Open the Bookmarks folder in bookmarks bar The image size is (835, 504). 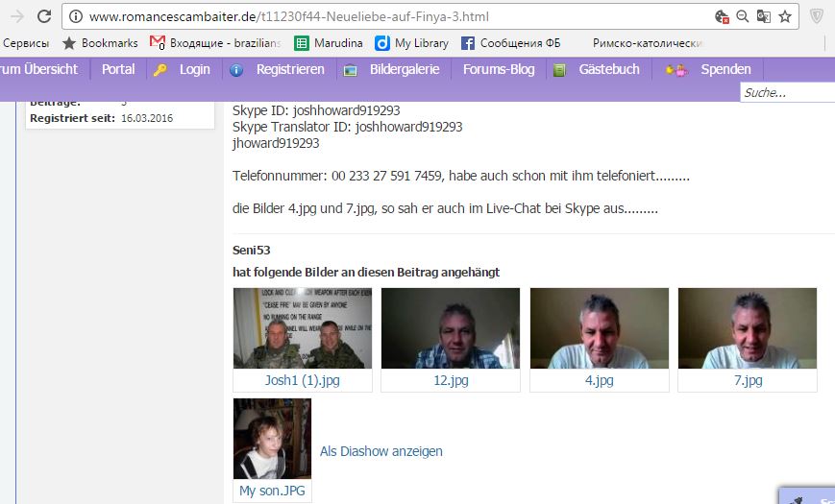[100, 43]
